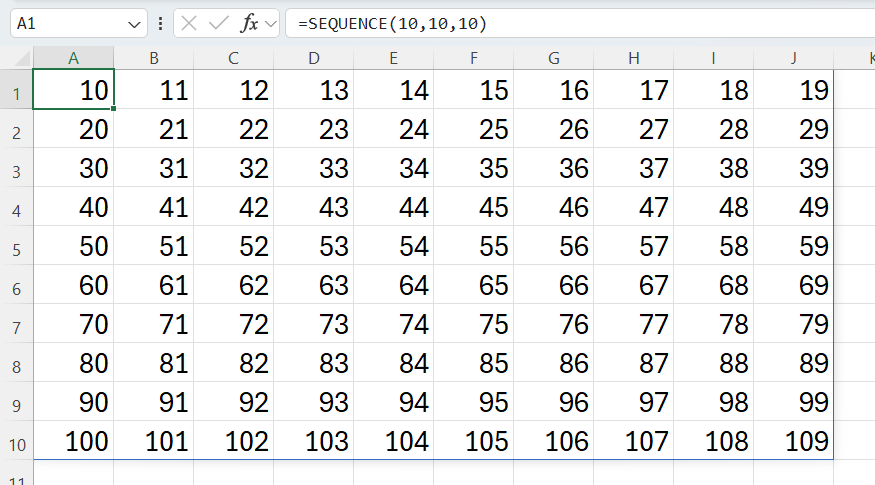Select the cell containing 40

(74, 207)
